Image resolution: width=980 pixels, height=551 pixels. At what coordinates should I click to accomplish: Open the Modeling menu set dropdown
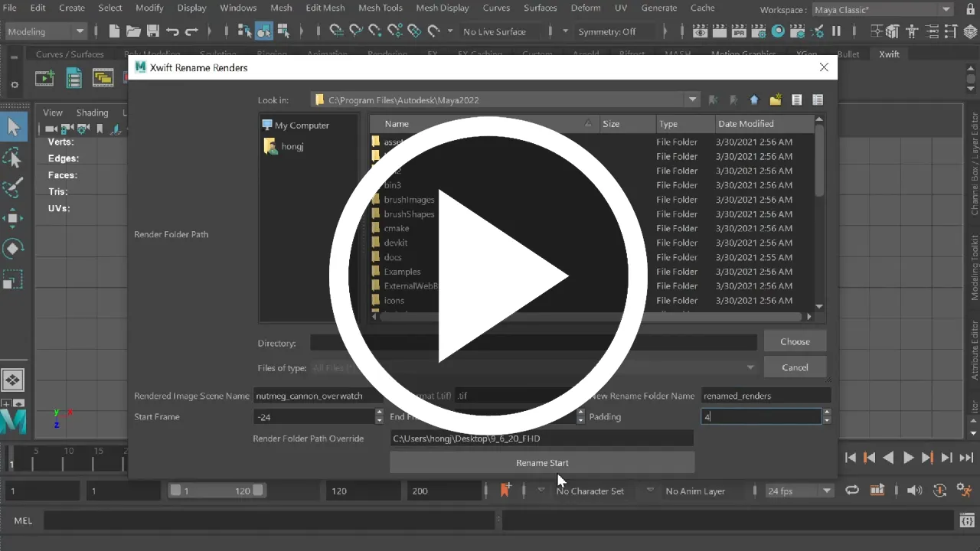(45, 31)
